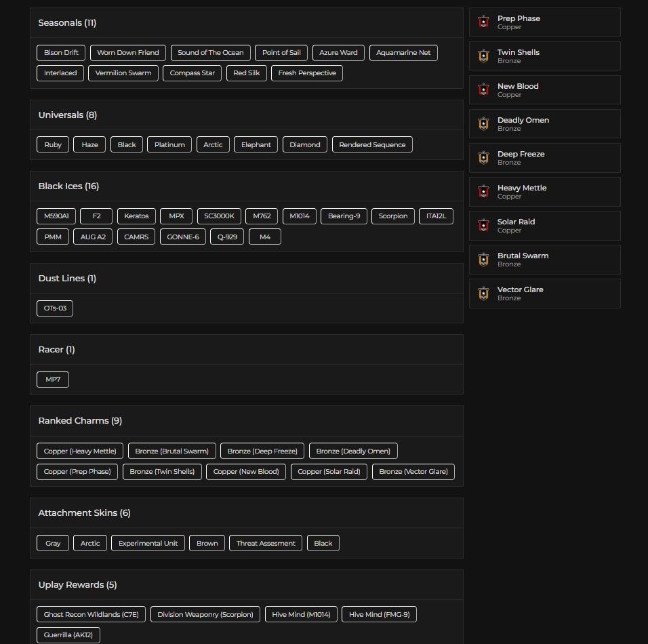
Task: Select the Bison Drift seasonal tag
Action: pyautogui.click(x=61, y=52)
